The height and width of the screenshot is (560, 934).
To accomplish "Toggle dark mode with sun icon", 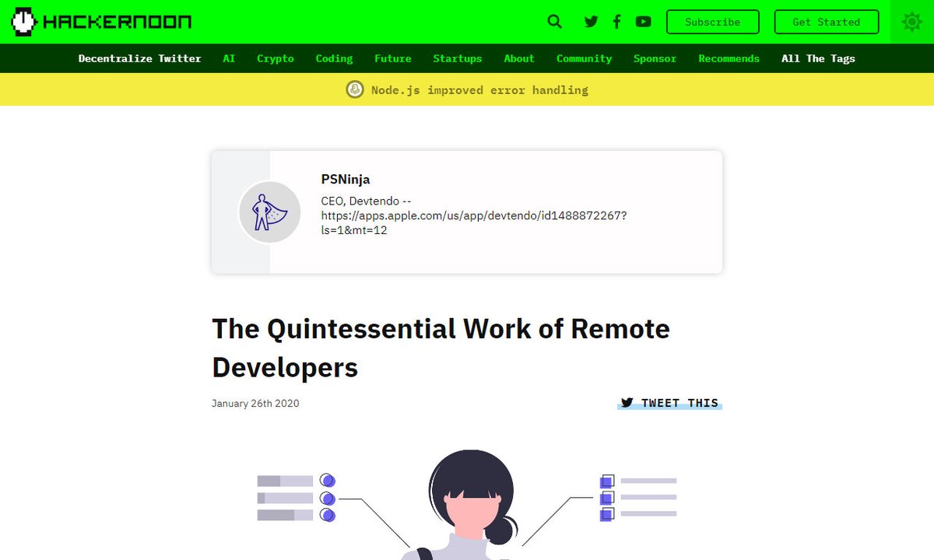I will coord(911,22).
